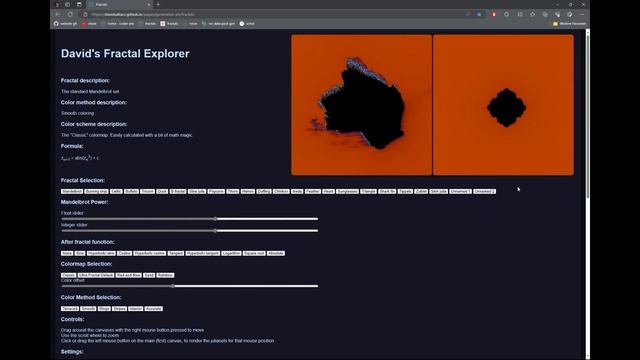Select the Feather fractal
640x360 pixels.
[313, 191]
